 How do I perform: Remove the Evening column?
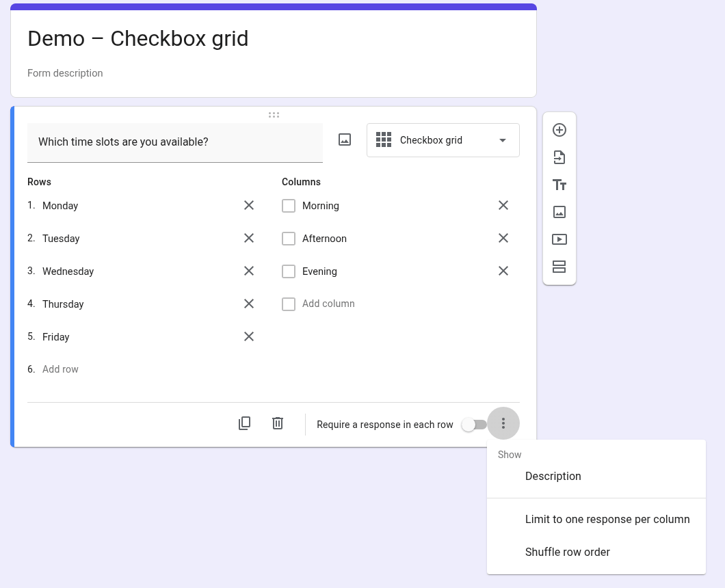[503, 271]
